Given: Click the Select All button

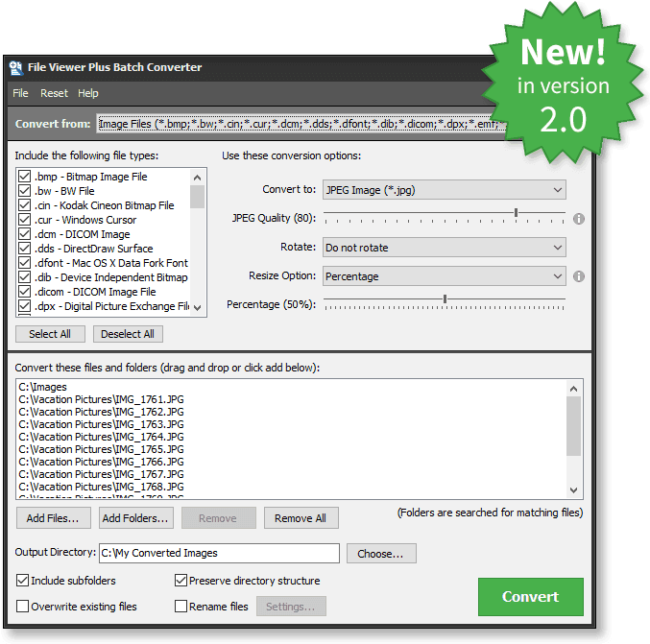Looking at the screenshot, I should tap(50, 334).
